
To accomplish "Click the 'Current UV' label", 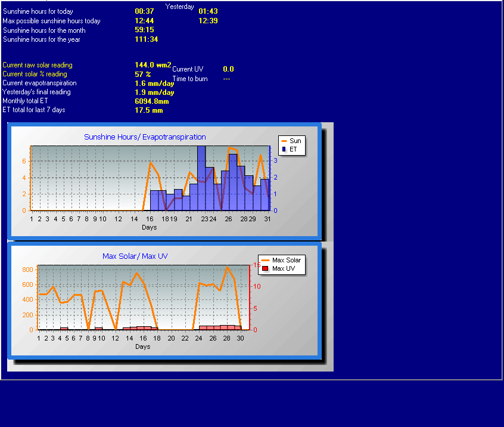I will 188,69.
